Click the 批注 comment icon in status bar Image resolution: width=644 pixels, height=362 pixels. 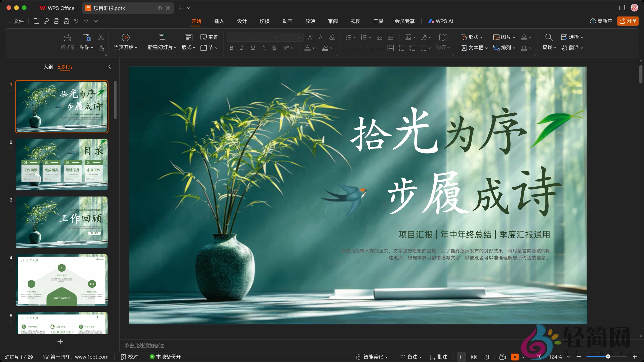439,357
